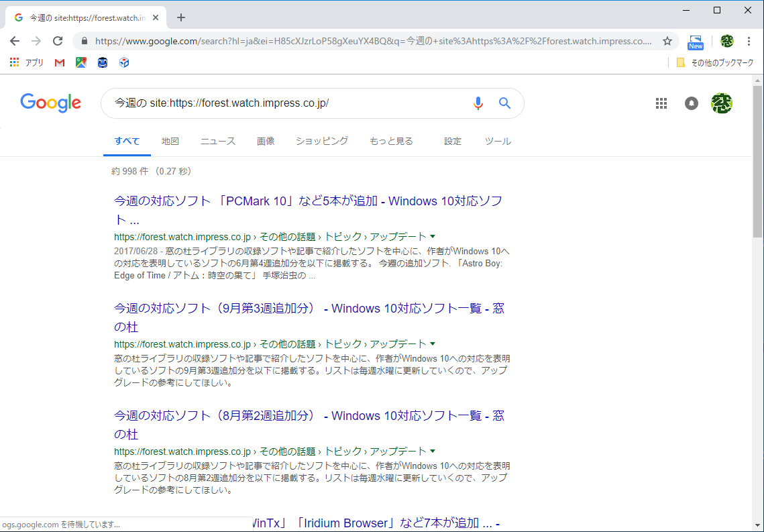Click the New extension icon in toolbar
This screenshot has height=532, width=764.
pos(696,41)
